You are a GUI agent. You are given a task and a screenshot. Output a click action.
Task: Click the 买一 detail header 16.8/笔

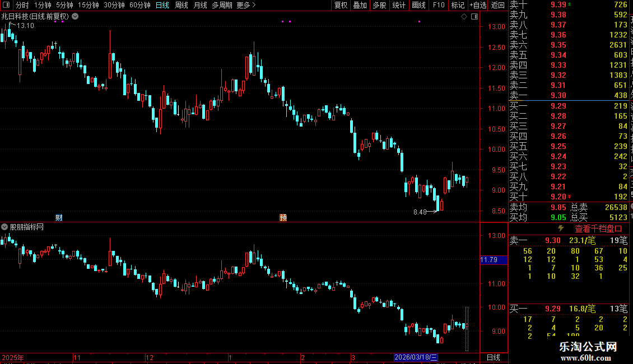(x=582, y=309)
